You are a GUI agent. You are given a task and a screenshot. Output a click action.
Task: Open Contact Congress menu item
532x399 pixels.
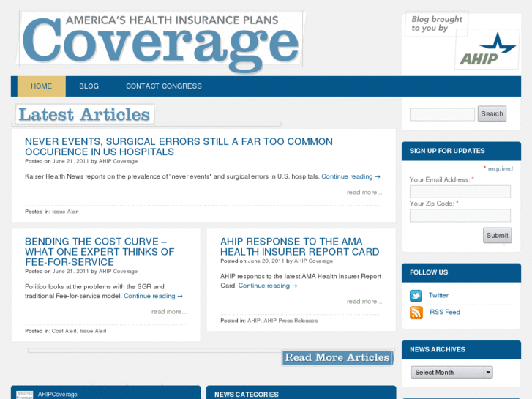(x=164, y=86)
